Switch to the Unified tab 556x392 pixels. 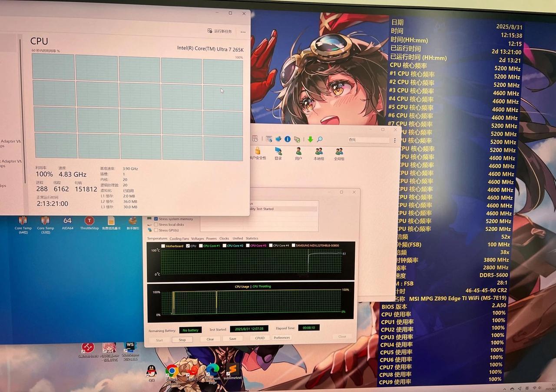[238, 239]
